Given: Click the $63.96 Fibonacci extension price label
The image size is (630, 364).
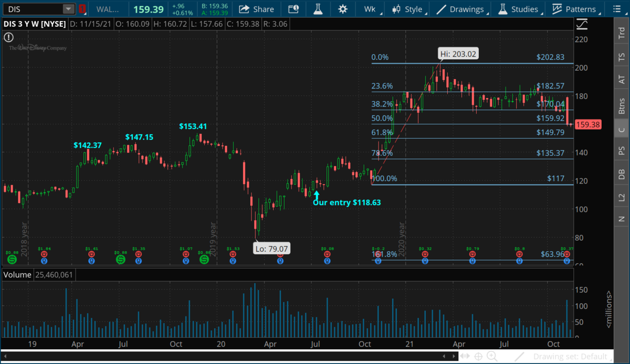Looking at the screenshot, I should [553, 255].
